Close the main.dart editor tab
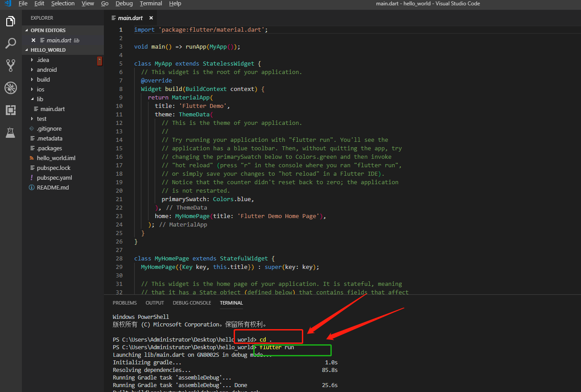The image size is (581, 392). (x=151, y=18)
